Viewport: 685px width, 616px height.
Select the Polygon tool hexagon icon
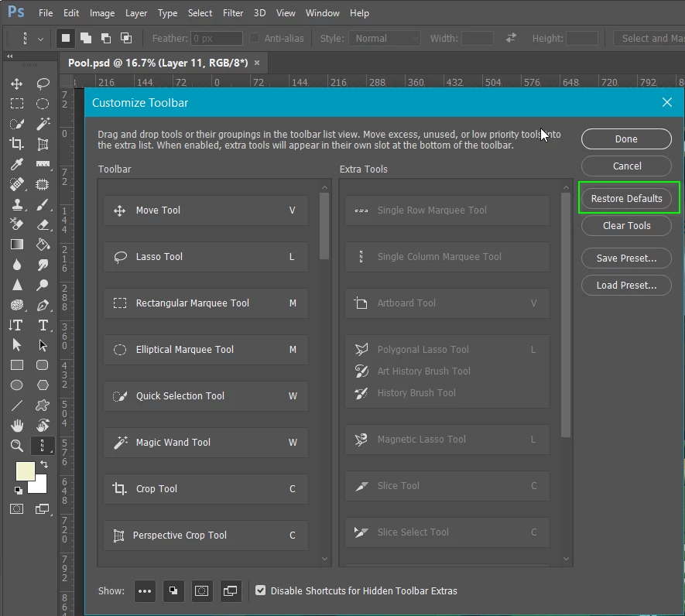click(43, 385)
